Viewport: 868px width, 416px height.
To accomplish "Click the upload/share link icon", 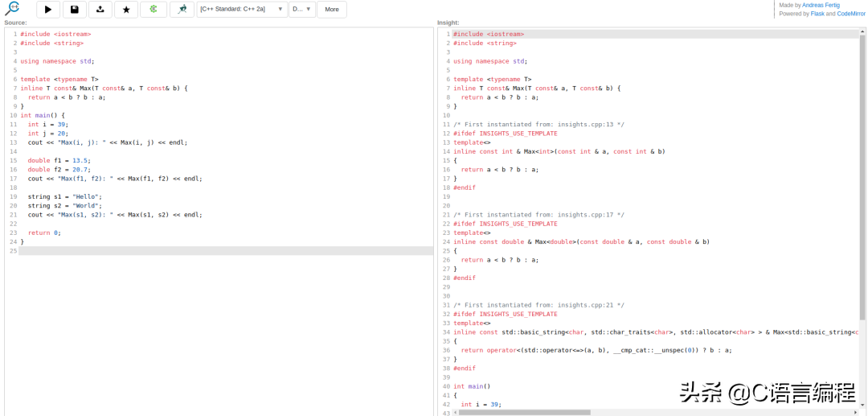I will 100,10.
